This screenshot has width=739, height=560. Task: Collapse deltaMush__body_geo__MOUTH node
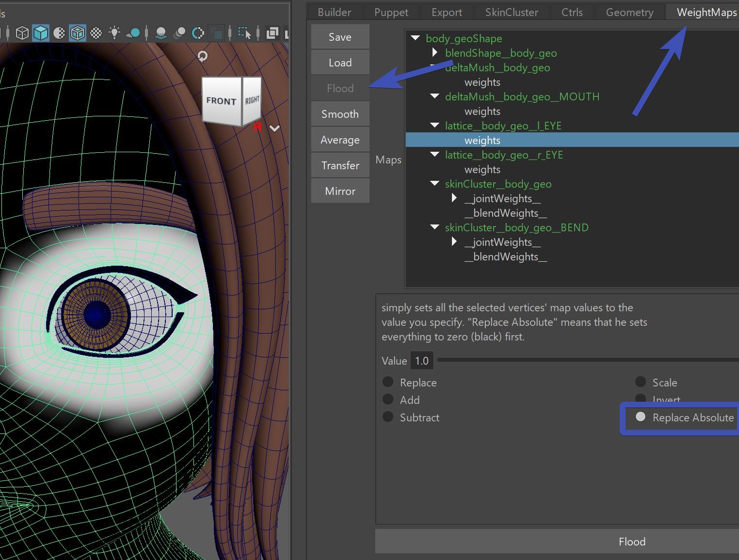tap(435, 96)
